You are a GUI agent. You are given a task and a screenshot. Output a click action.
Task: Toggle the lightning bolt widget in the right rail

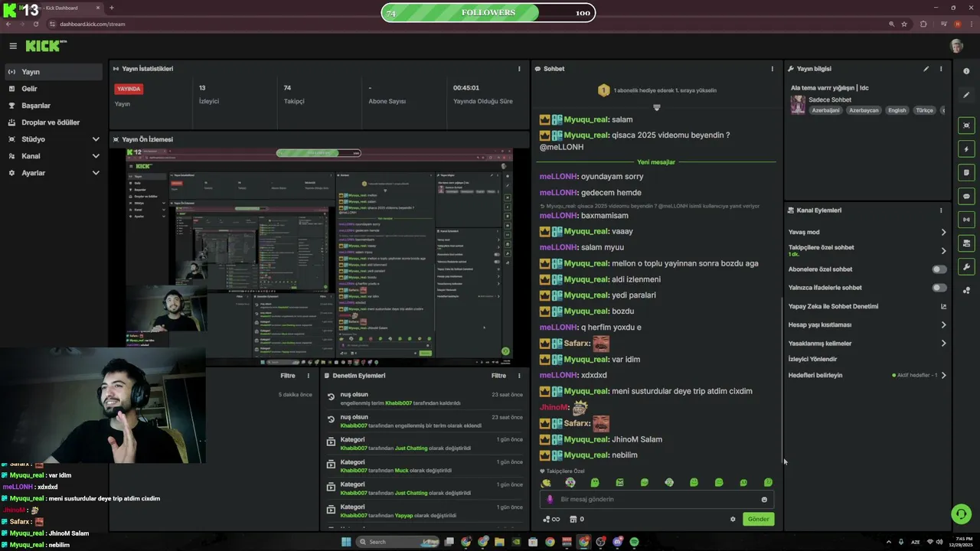pos(966,148)
